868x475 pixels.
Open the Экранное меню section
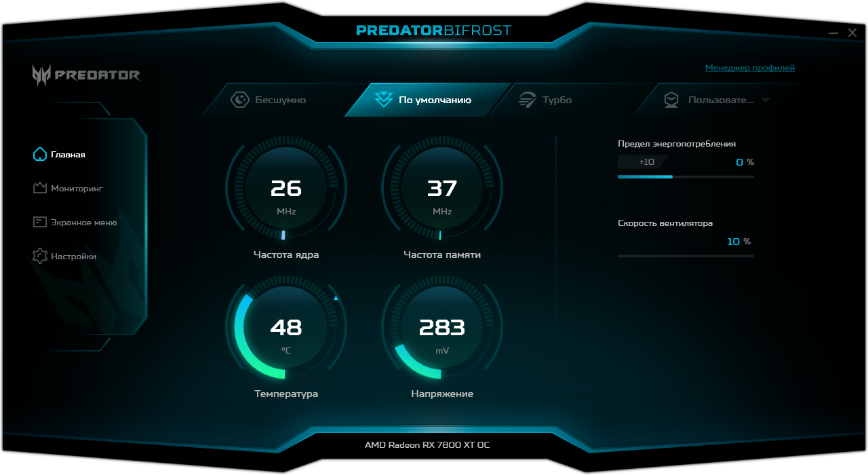(x=75, y=222)
